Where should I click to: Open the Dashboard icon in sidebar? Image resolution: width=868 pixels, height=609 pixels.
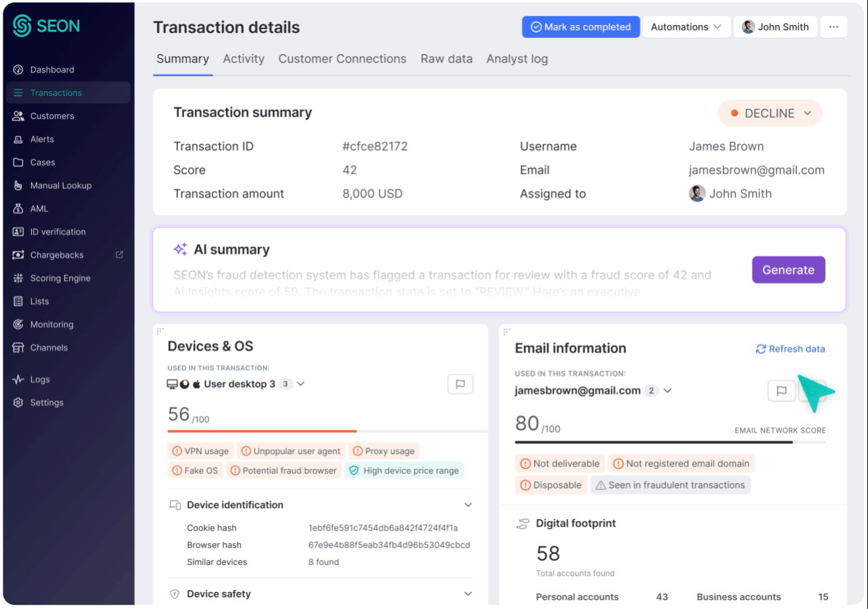click(x=18, y=70)
